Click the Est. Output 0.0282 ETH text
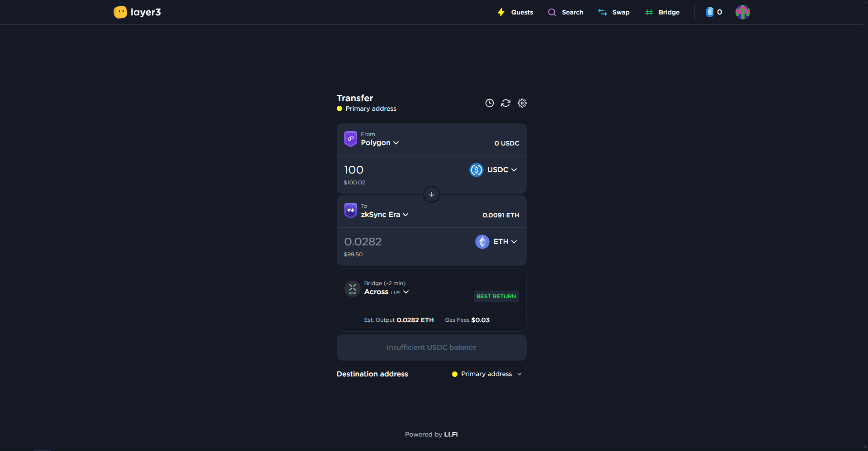The width and height of the screenshot is (868, 451). click(399, 320)
